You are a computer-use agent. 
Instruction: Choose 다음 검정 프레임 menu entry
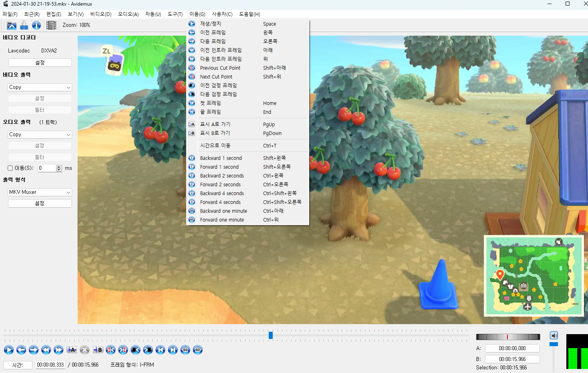[248, 95]
